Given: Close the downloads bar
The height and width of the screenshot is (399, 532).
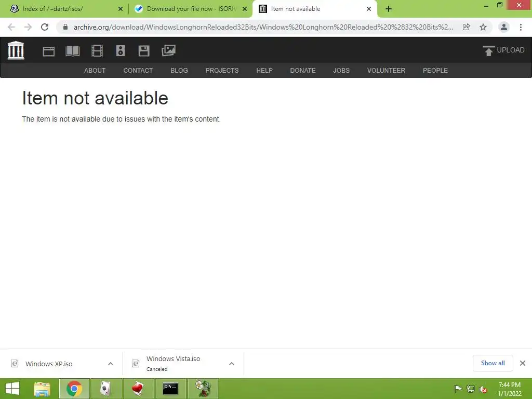Looking at the screenshot, I should pyautogui.click(x=523, y=363).
